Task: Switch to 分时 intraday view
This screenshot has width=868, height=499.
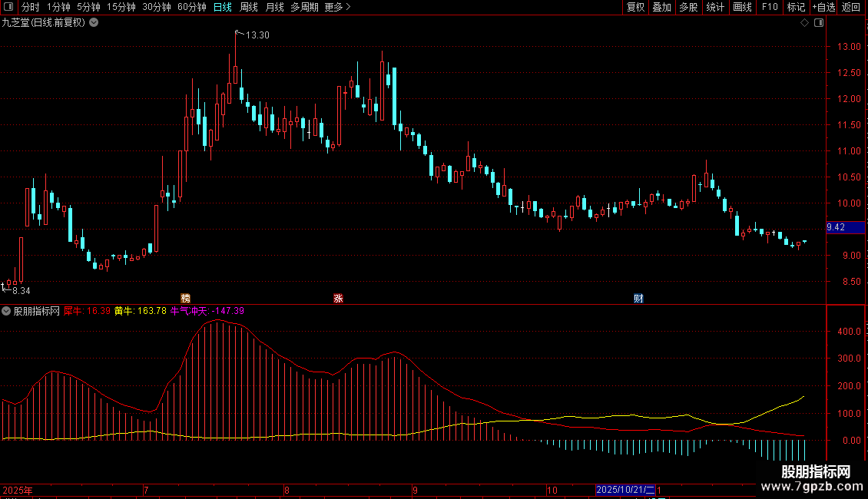Action: (x=31, y=7)
